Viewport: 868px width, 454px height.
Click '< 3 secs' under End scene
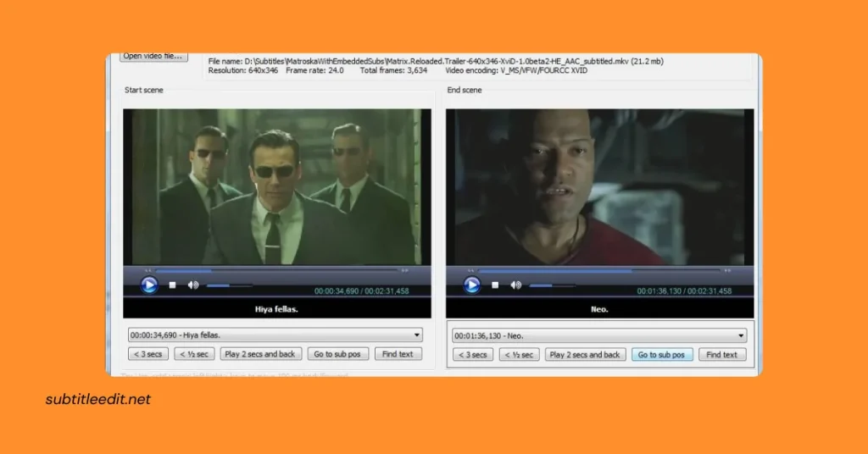pos(472,354)
